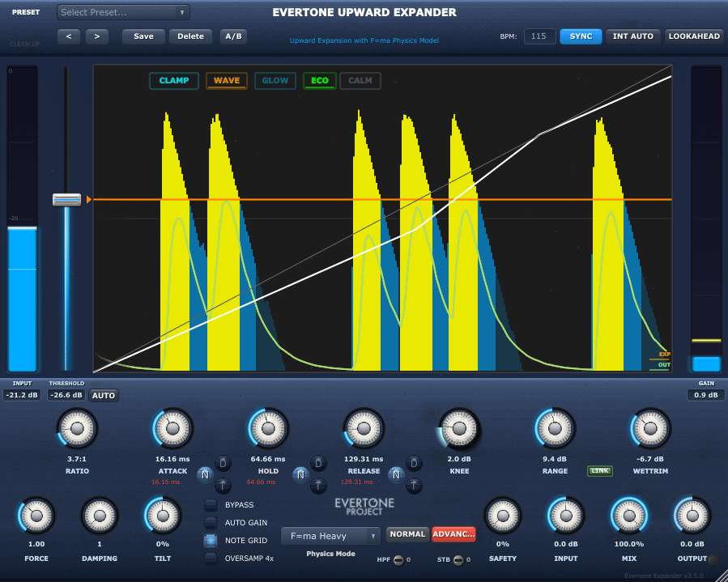Click the Ratio knob
This screenshot has width=728, height=582.
(77, 427)
